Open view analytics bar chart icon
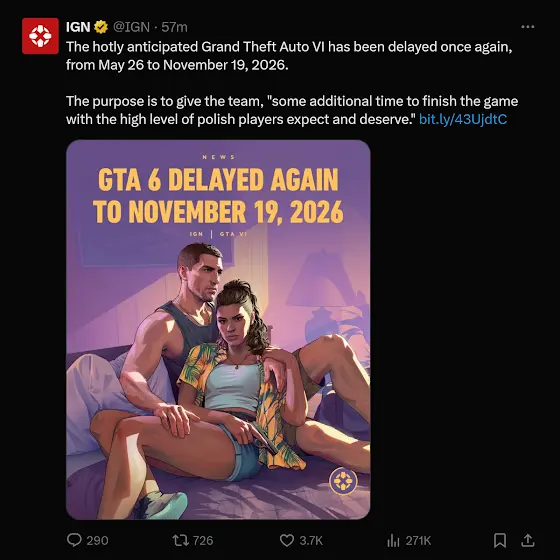560x560 pixels. (393, 540)
